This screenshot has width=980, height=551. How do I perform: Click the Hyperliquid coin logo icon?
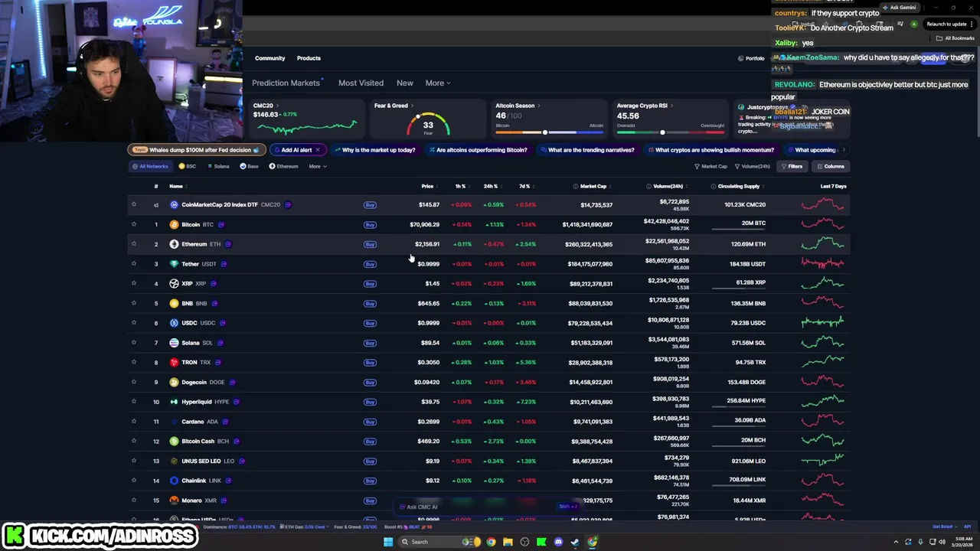pos(174,402)
